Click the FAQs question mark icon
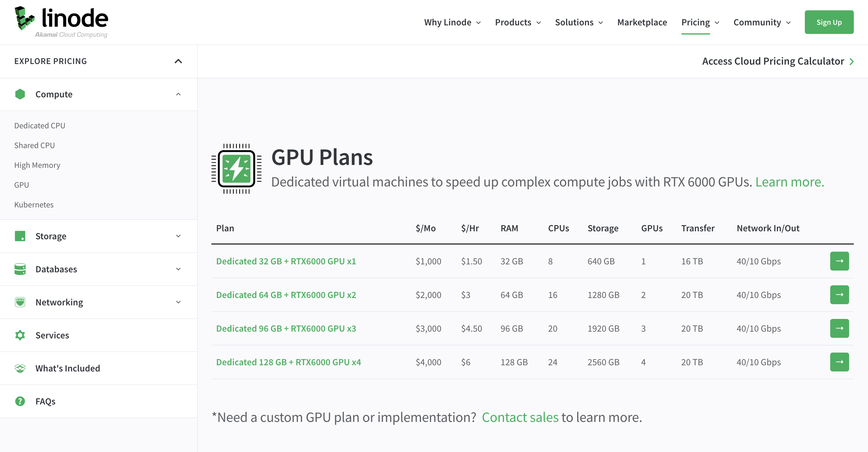The height and width of the screenshot is (452, 868). [19, 401]
